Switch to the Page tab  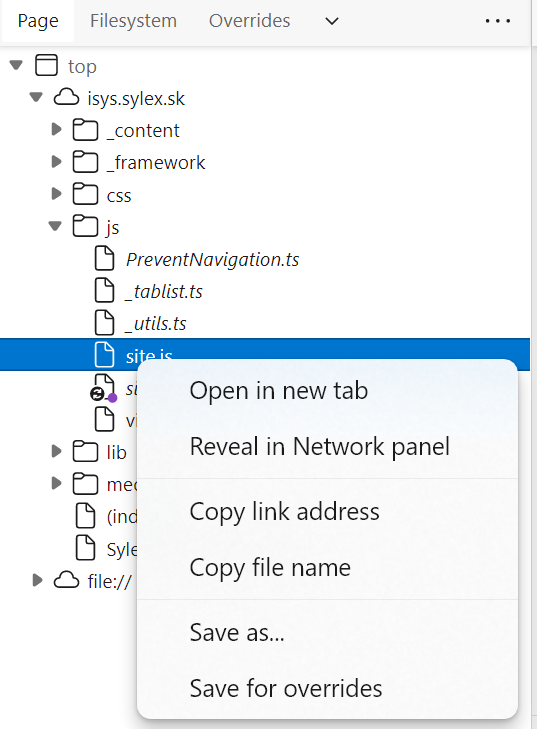(38, 21)
